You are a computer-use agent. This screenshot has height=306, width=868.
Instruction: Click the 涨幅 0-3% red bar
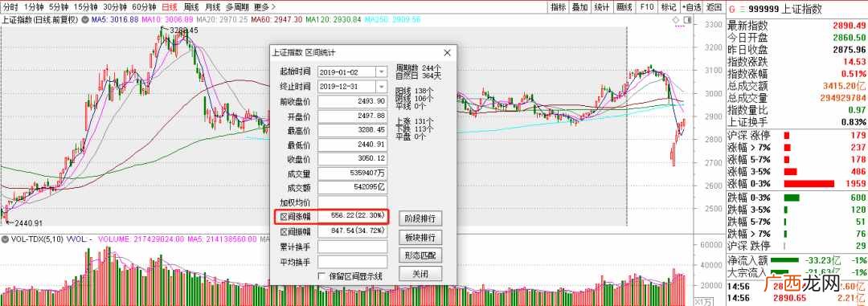click(809, 183)
